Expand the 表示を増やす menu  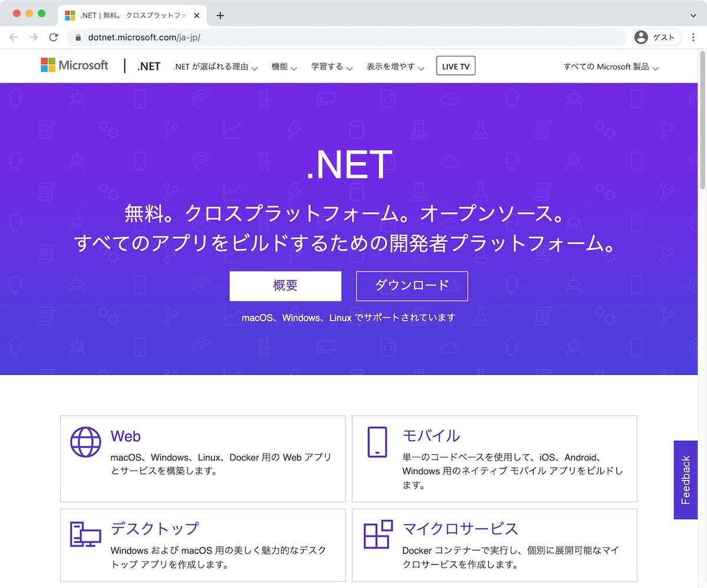(395, 67)
